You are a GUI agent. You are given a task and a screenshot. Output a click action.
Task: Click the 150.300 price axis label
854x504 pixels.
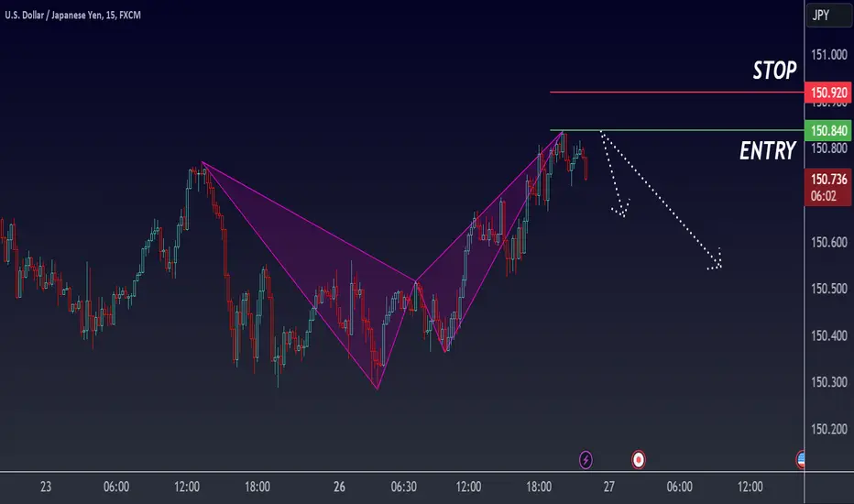point(829,382)
